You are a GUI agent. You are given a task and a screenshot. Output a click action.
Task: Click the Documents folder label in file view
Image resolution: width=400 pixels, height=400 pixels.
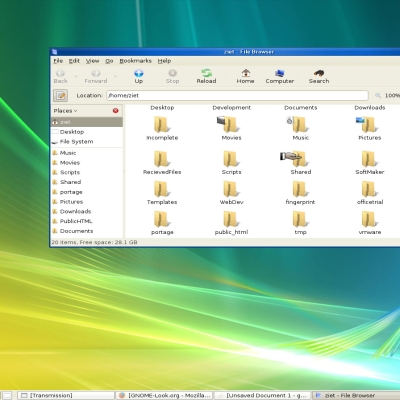point(300,107)
